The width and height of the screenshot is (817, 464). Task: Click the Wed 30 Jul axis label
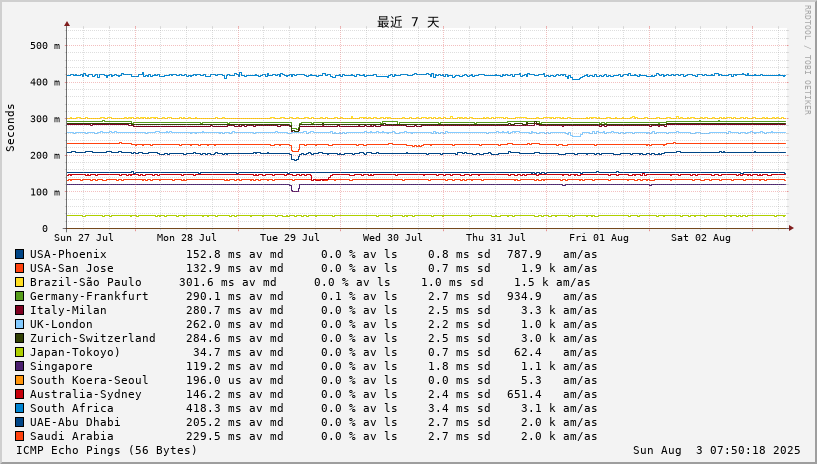coord(392,238)
